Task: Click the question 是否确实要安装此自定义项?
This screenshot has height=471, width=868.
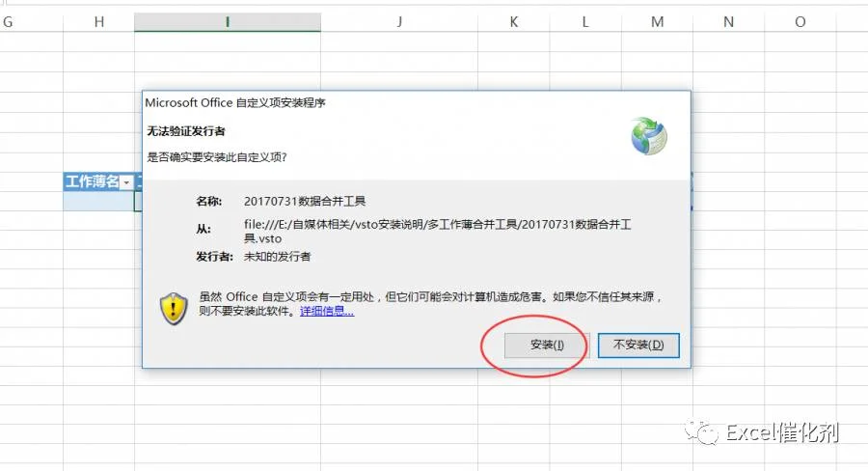Action: pos(216,157)
